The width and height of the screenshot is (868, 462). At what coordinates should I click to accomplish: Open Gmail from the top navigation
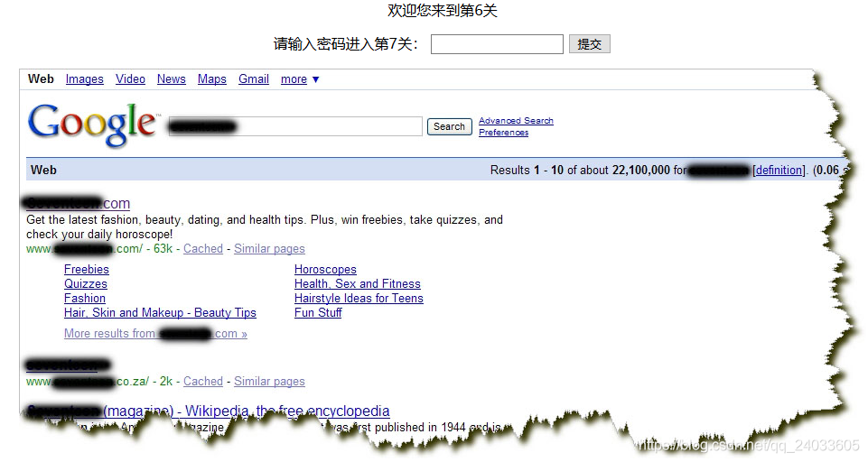254,79
